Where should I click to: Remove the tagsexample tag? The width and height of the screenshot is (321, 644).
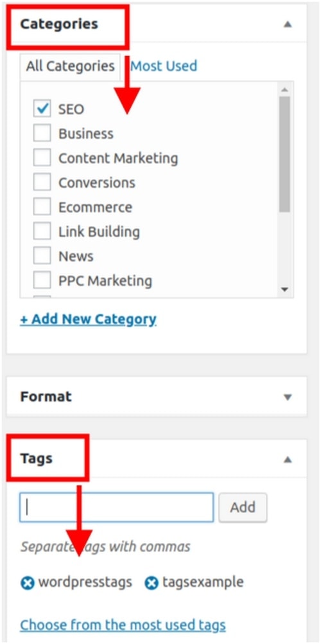tap(152, 583)
